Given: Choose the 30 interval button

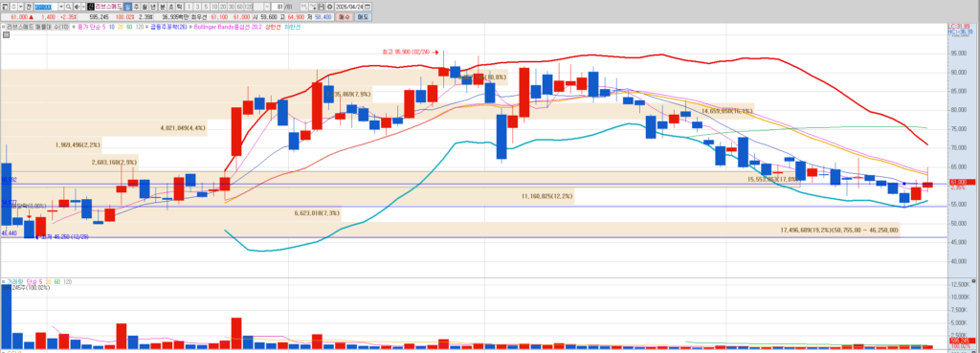Looking at the screenshot, I should pos(232,7).
